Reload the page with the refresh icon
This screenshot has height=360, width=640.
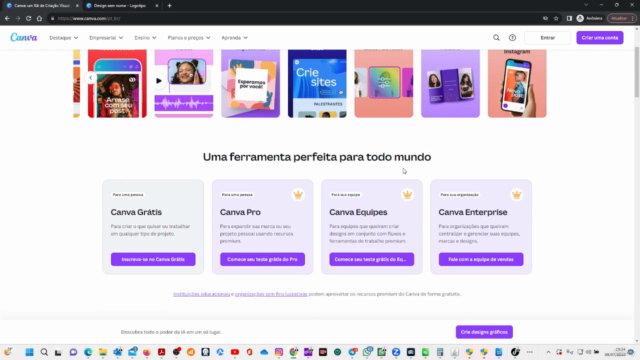coord(29,18)
